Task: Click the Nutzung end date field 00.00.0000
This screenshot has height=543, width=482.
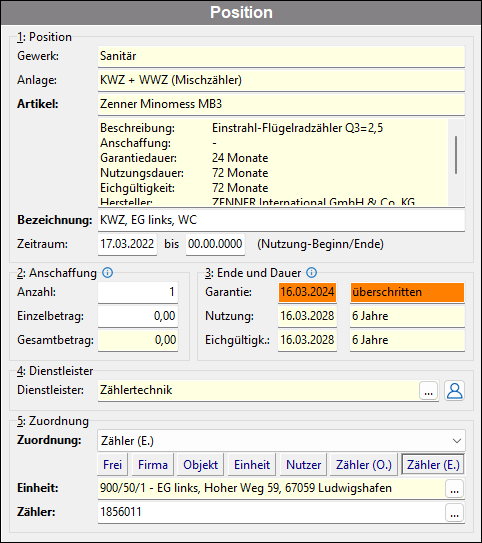Action: point(215,244)
